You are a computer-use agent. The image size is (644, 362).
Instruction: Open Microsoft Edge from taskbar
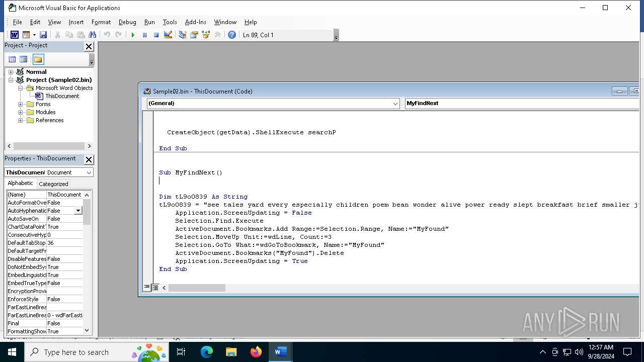[207, 352]
